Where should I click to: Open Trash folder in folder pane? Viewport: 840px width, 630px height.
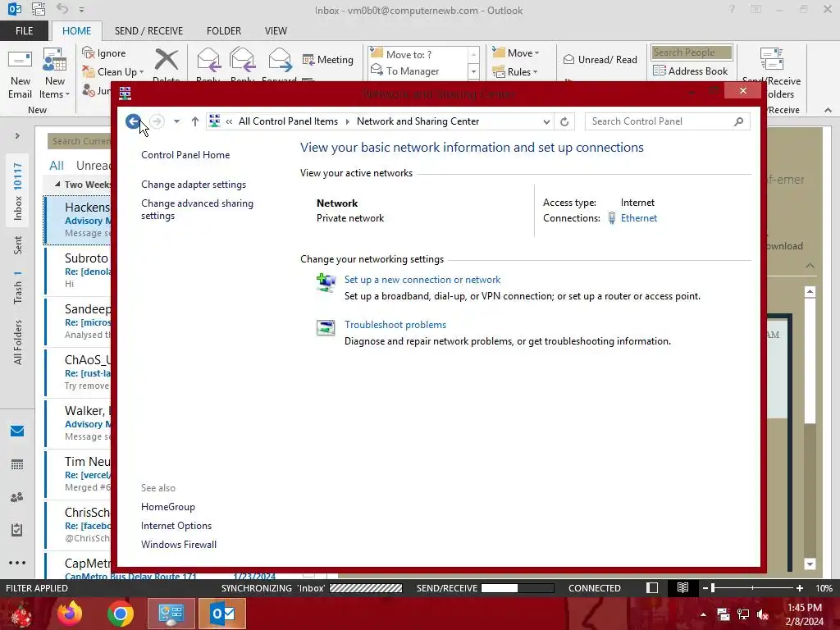click(18, 288)
